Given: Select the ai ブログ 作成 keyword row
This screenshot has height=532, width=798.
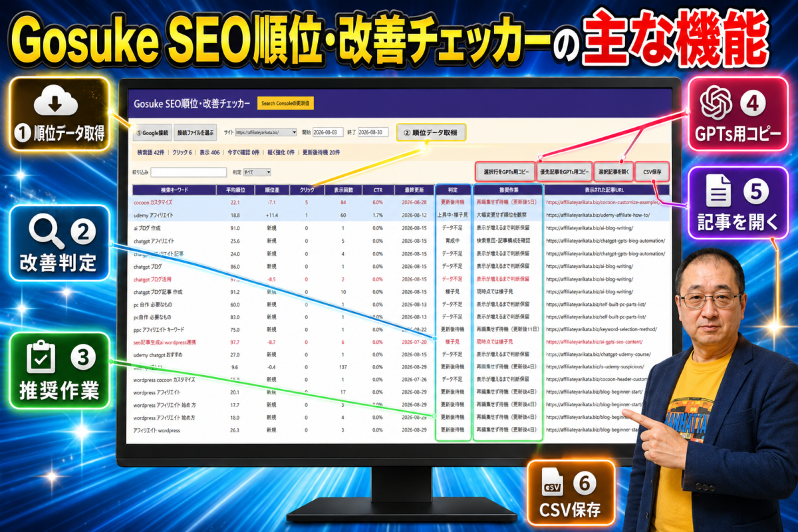Looking at the screenshot, I should tap(401, 228).
